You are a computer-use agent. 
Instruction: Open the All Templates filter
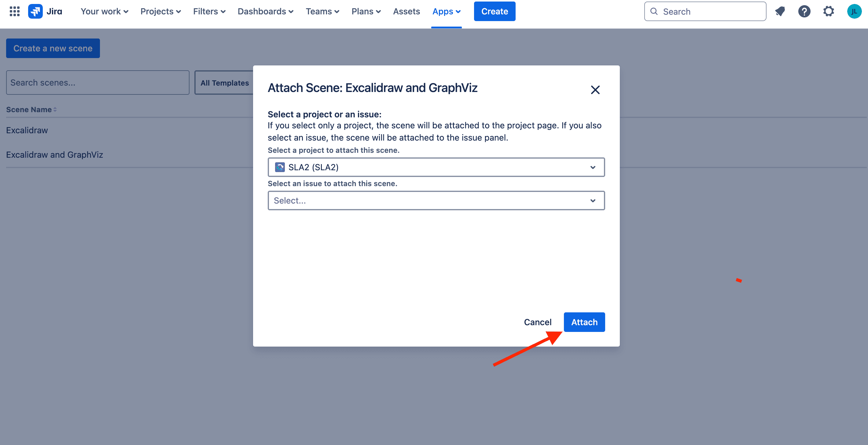(224, 83)
